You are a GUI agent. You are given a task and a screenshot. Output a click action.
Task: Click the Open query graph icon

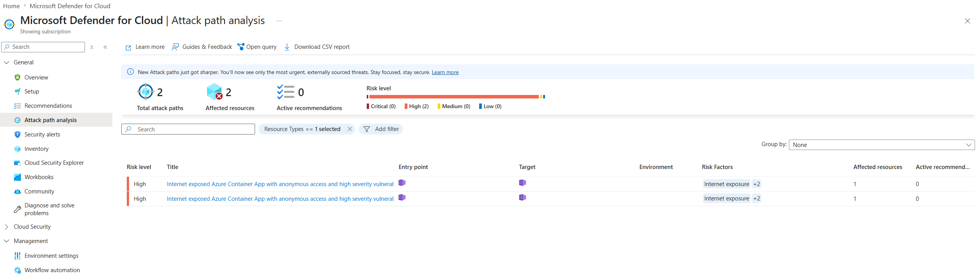click(241, 47)
